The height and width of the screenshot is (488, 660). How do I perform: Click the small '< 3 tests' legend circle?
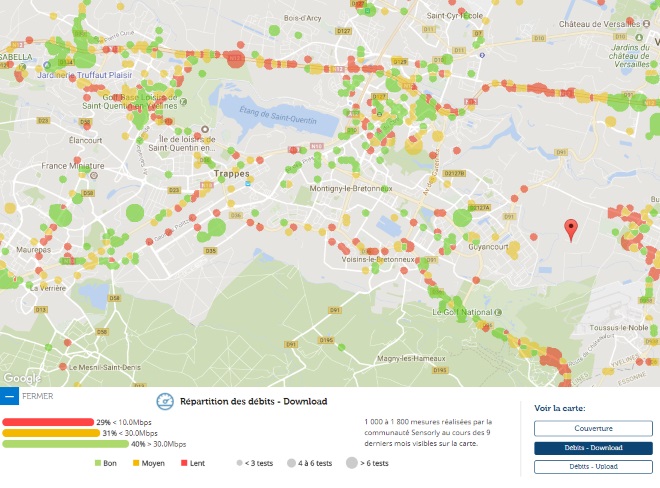pyautogui.click(x=240, y=463)
